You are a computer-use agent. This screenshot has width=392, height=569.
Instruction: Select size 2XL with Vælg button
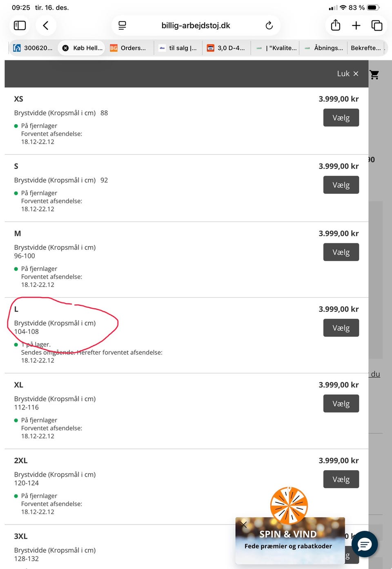[x=341, y=479]
